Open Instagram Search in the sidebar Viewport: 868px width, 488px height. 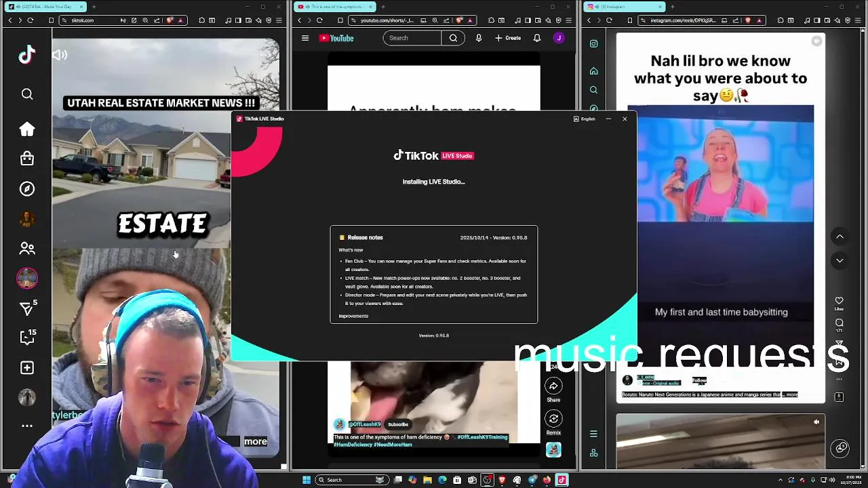coord(593,89)
